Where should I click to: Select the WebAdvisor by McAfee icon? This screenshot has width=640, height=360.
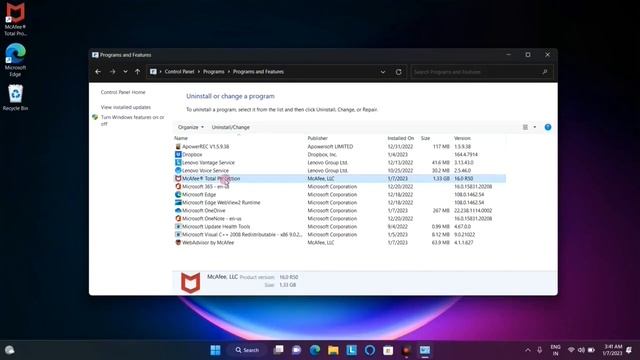178,242
